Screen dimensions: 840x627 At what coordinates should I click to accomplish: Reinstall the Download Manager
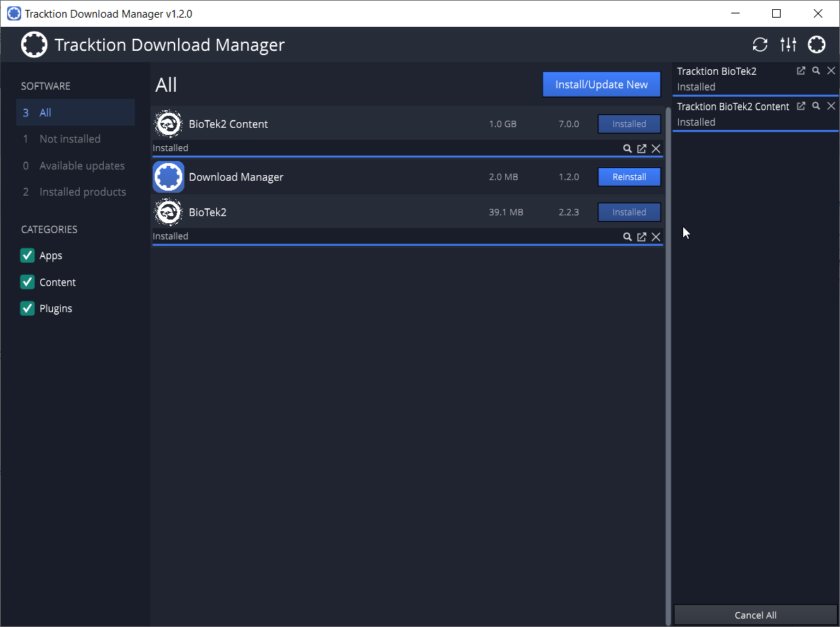tap(629, 177)
